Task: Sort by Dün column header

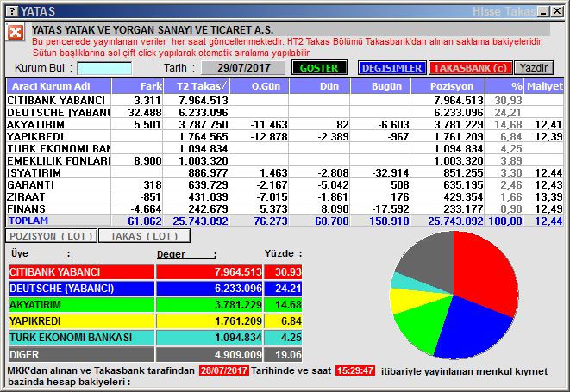Action: [x=320, y=86]
